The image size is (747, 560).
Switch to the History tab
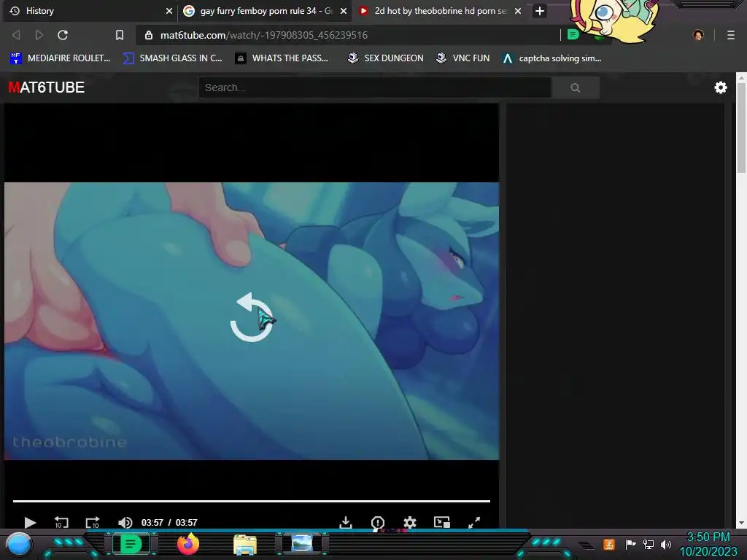pyautogui.click(x=89, y=10)
